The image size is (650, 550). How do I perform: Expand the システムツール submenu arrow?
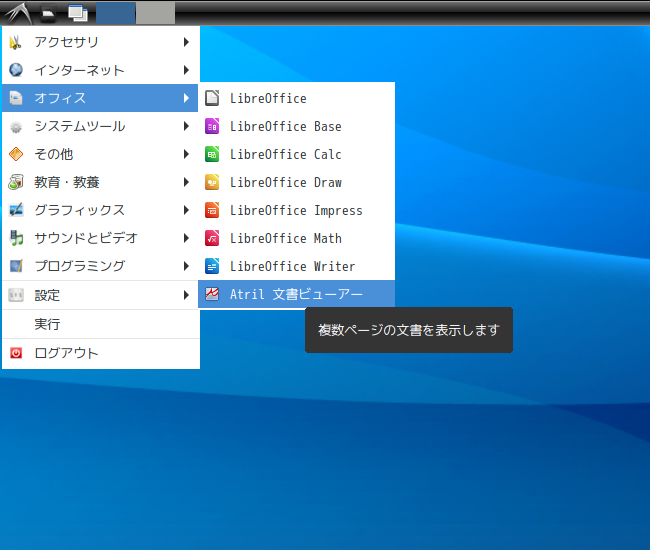tap(187, 126)
